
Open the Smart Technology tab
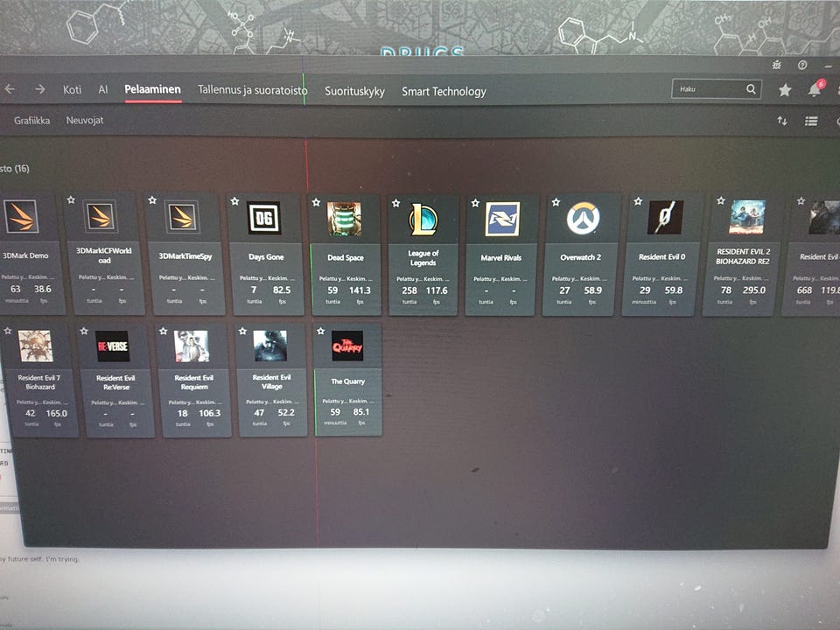pos(444,92)
